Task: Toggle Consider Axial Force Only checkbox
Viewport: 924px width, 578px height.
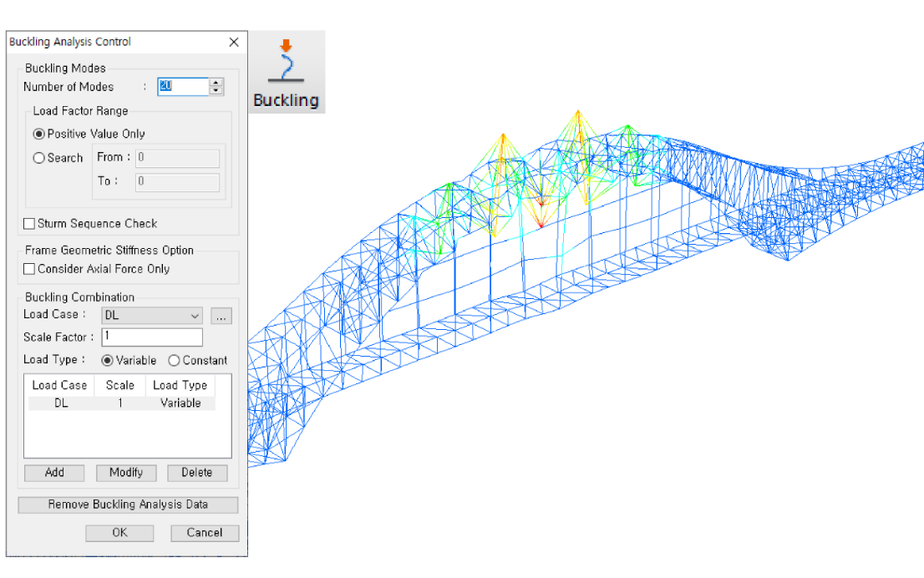Action: [x=30, y=269]
